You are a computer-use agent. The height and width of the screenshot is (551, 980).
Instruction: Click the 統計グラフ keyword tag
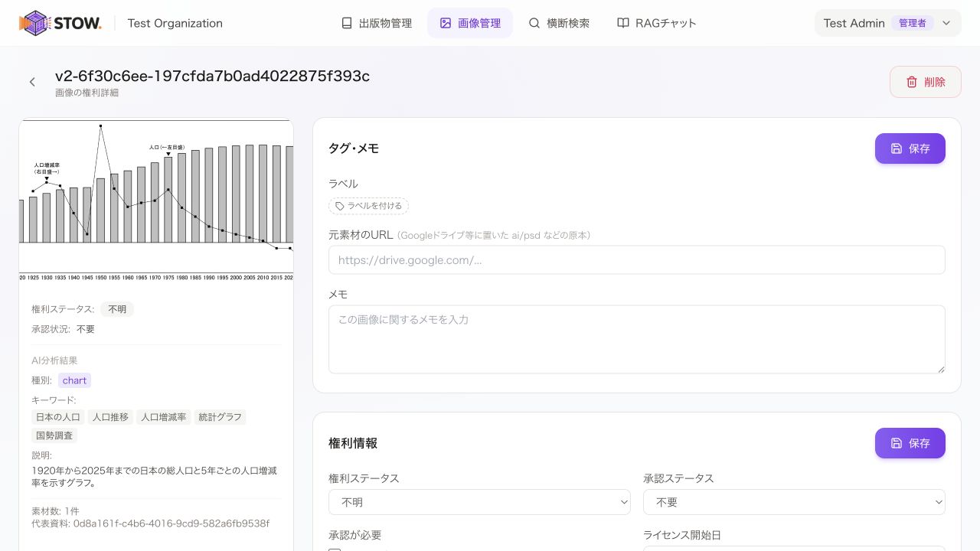pos(220,417)
